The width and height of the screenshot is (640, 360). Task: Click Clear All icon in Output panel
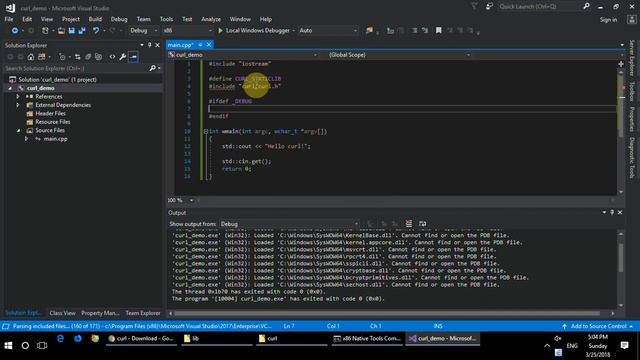(x=409, y=224)
